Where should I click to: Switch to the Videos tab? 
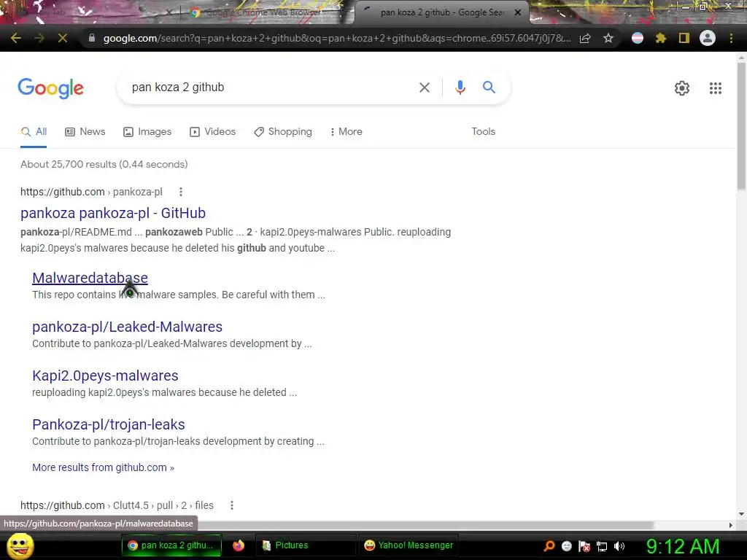(212, 131)
